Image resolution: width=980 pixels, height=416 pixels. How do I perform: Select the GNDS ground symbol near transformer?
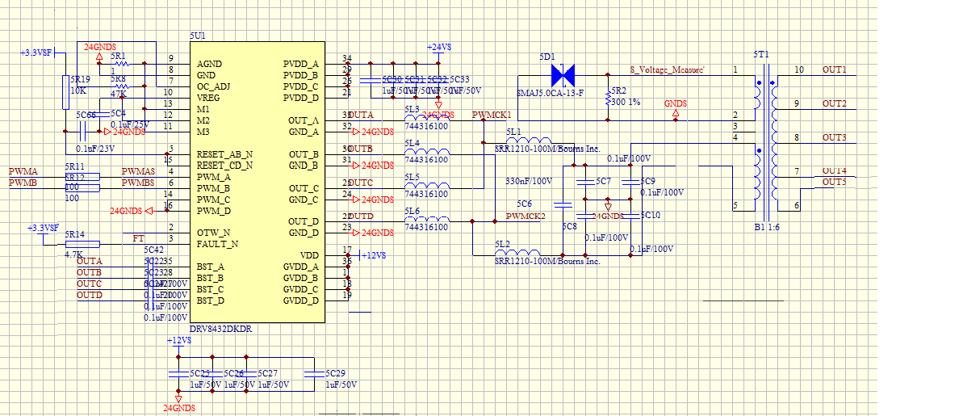[676, 109]
